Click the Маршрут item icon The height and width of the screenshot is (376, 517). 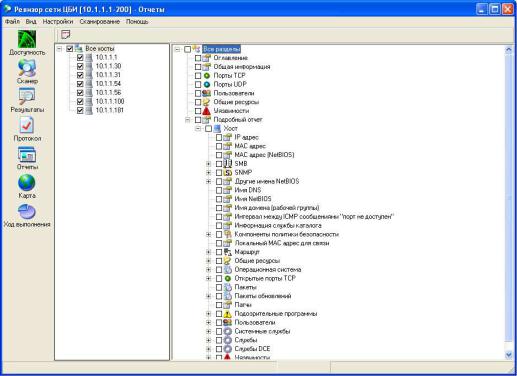click(x=228, y=252)
